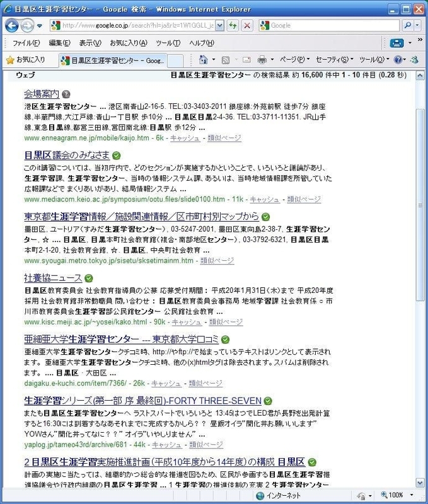Image resolution: width=428 pixels, height=504 pixels.
Task: Click the blue printer toolbar icon near menu bar
Action: click(396, 42)
